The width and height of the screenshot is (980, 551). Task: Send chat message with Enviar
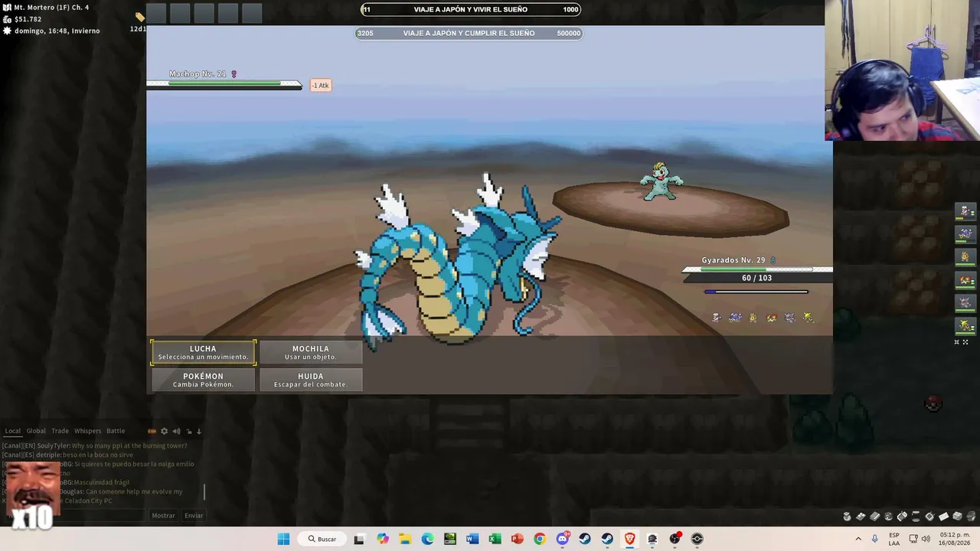click(x=194, y=516)
